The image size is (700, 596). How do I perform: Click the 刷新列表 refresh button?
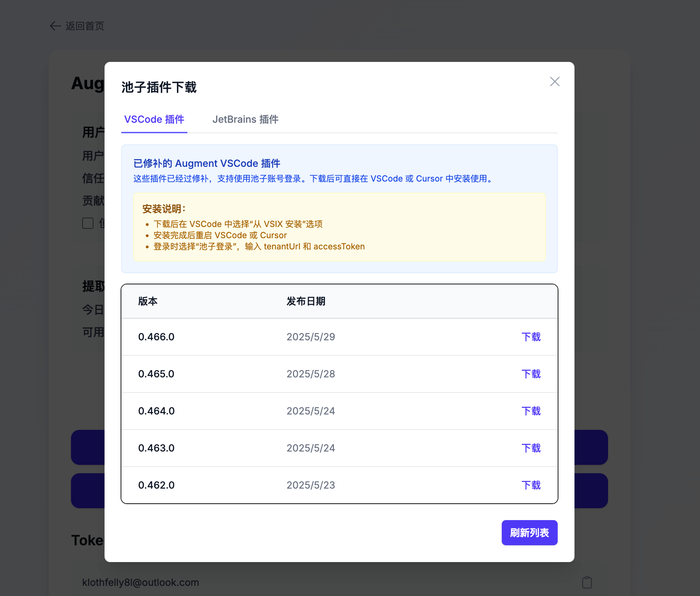(529, 533)
